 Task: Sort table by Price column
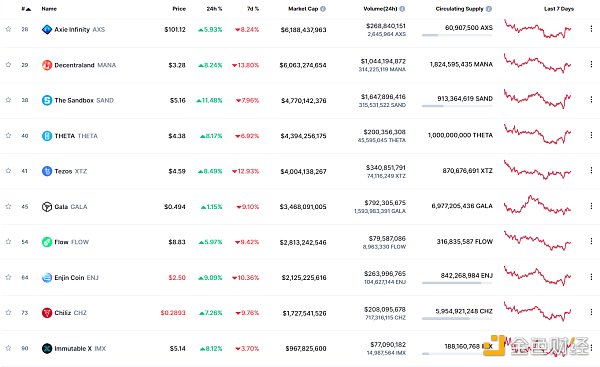coord(179,9)
